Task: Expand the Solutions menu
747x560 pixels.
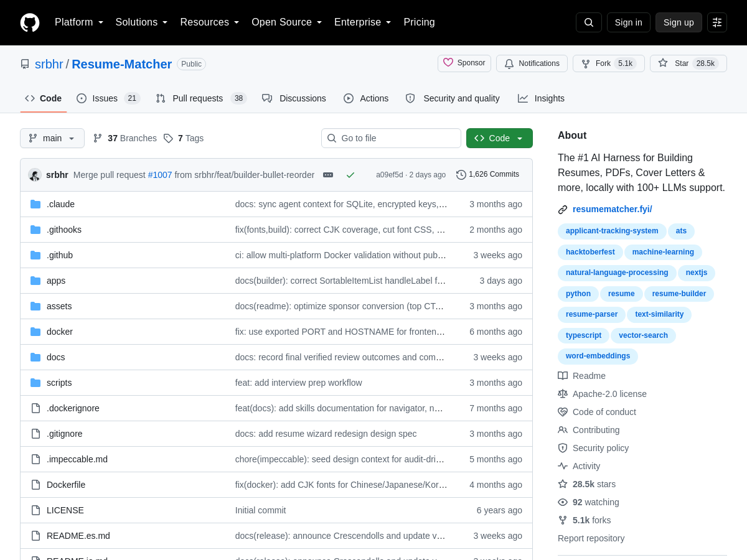Action: 142,22
